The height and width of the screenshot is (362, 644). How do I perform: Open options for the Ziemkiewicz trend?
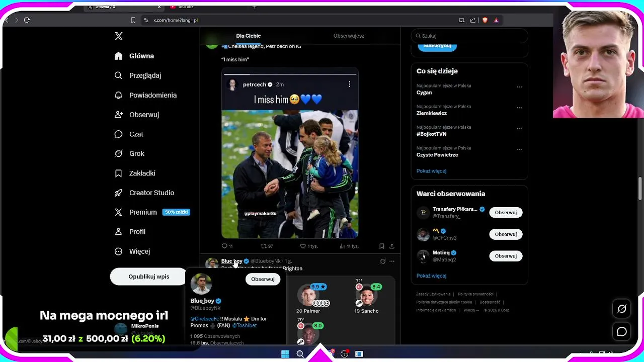click(519, 108)
